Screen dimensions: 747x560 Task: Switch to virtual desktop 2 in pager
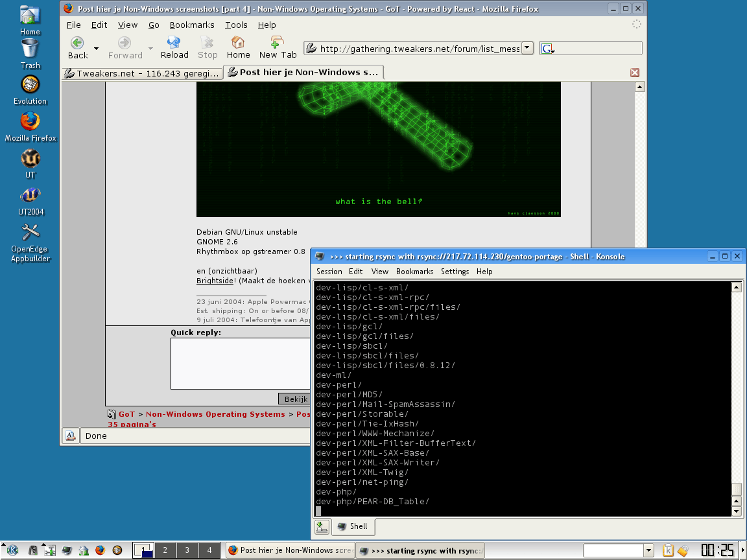165,550
